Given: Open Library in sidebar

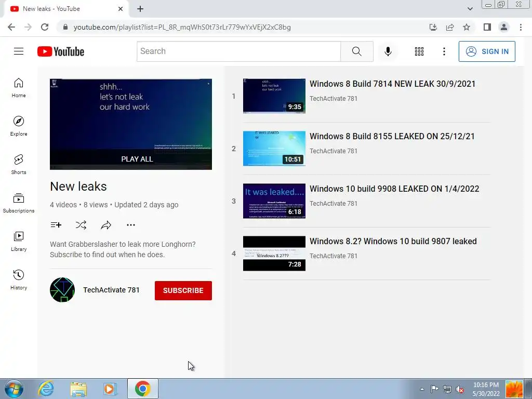Looking at the screenshot, I should (x=19, y=241).
